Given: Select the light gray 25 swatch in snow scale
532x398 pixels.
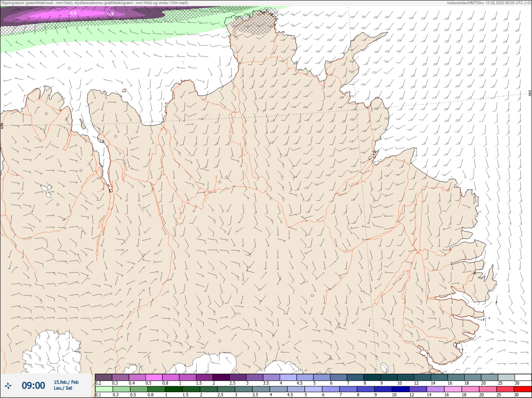Looking at the screenshot, I should (506, 377).
